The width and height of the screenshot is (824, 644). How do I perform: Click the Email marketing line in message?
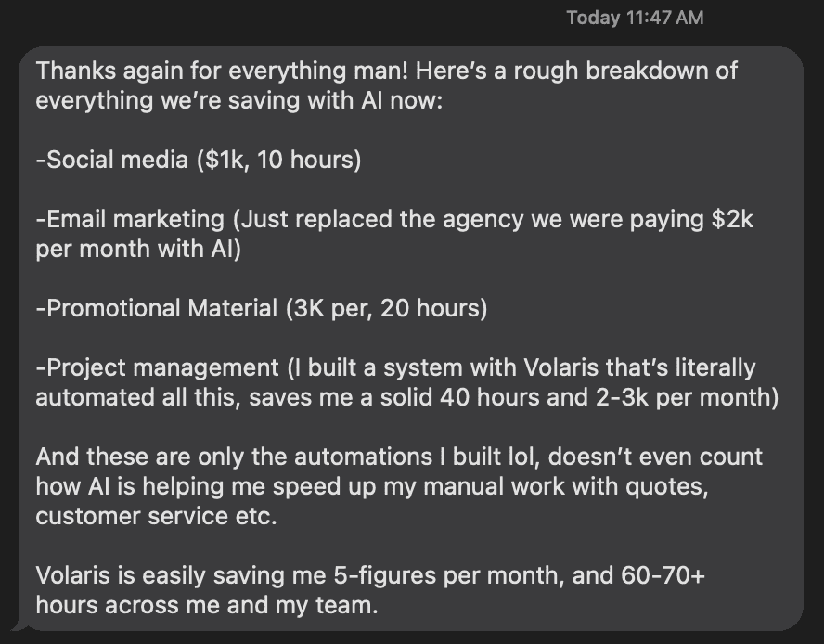pos(394,219)
